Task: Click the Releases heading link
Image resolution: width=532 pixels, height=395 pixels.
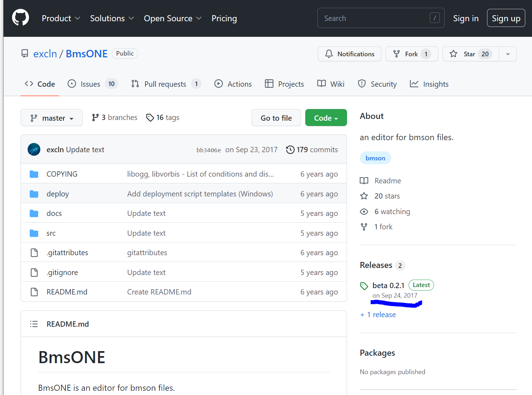Action: pos(376,265)
